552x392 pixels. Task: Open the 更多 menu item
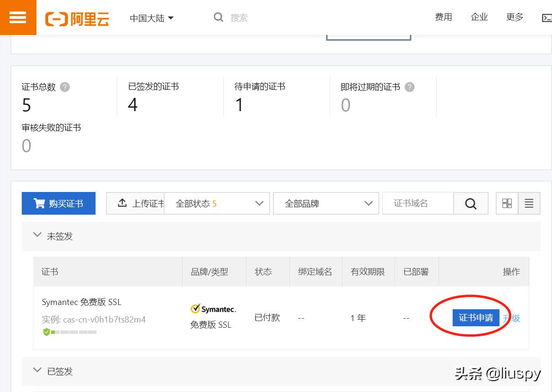pyautogui.click(x=514, y=17)
